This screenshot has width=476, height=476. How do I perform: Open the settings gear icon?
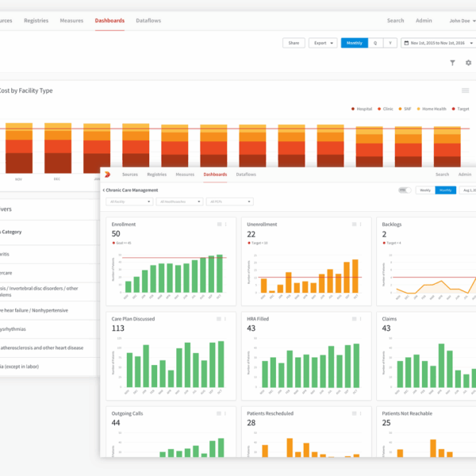coord(468,63)
